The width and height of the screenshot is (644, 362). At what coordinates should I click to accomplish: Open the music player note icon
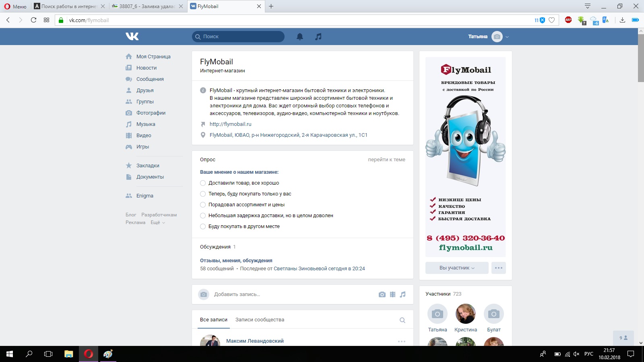[318, 37]
